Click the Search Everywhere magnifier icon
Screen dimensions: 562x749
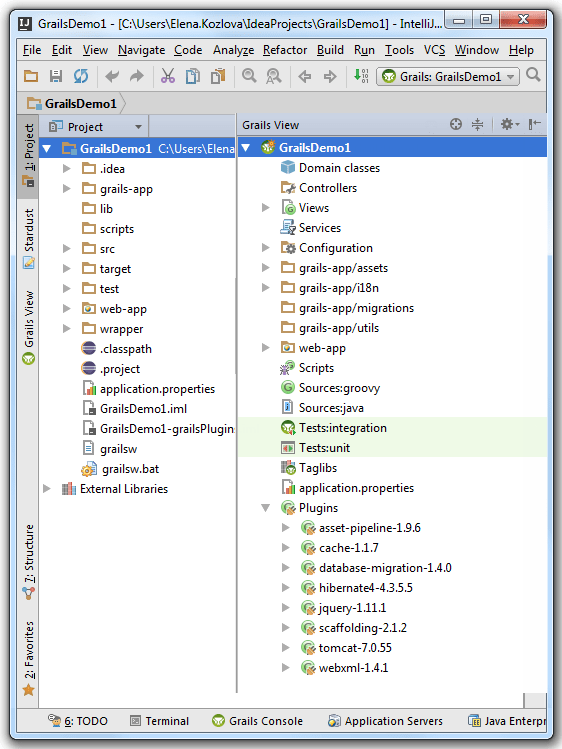(533, 75)
